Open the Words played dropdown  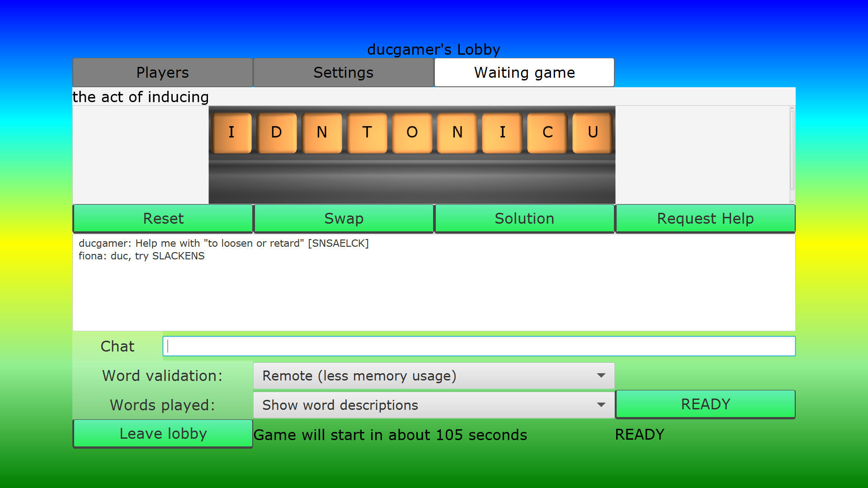(434, 405)
